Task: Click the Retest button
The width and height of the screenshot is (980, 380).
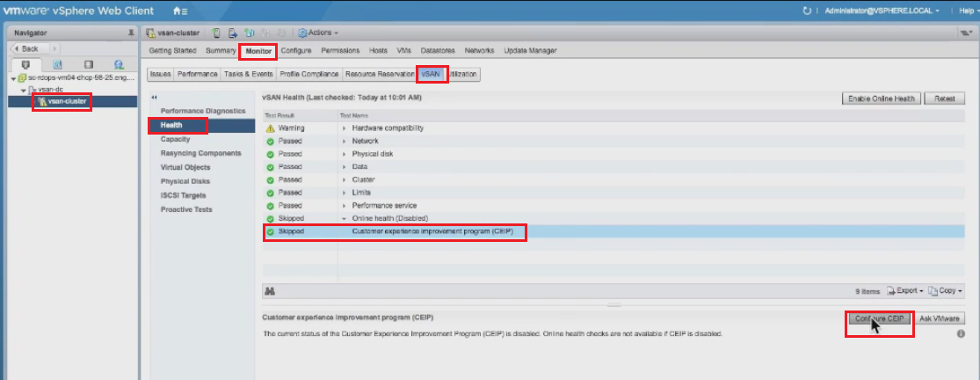Action: pyautogui.click(x=945, y=99)
